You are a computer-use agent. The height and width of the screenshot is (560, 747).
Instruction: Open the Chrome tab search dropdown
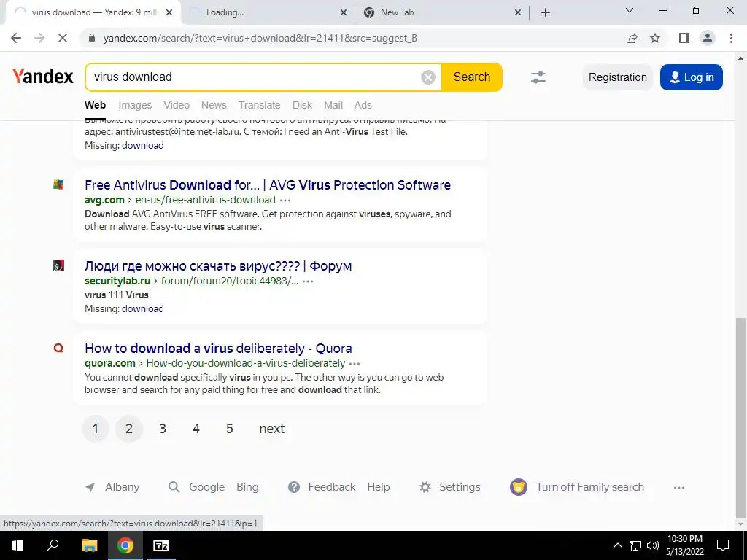tap(630, 10)
